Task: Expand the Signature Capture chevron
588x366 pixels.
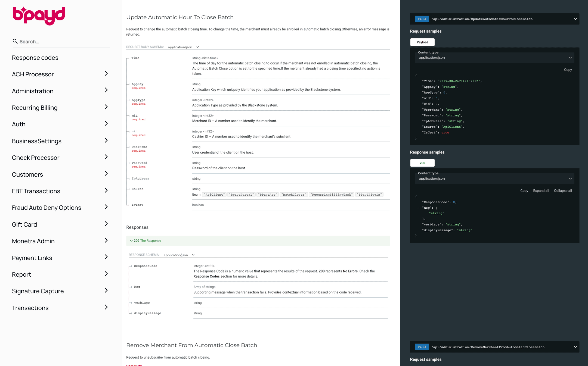Action: [x=106, y=290]
